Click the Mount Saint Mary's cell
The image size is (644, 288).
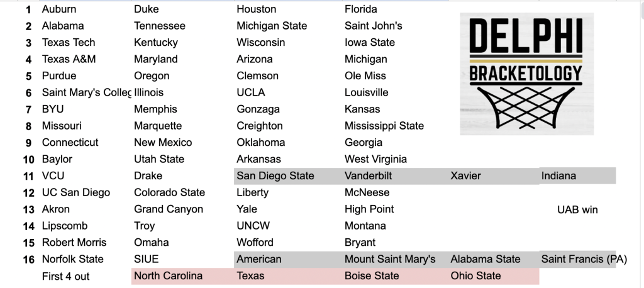point(395,259)
